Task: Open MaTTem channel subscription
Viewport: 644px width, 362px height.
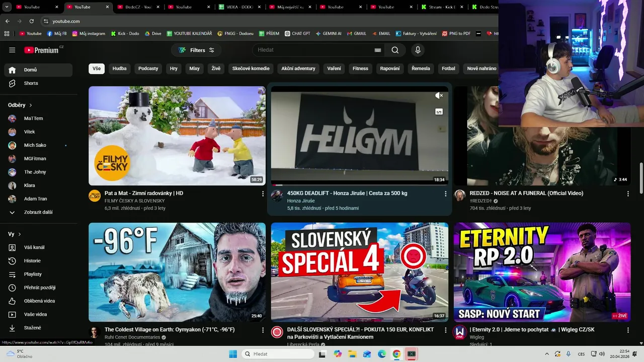Action: tap(38, 118)
